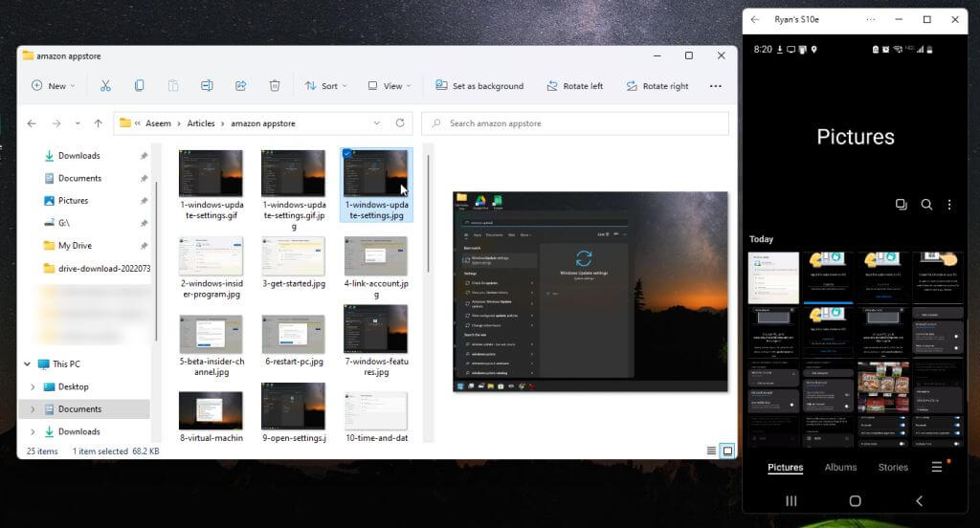
Task: Click the Share icon in toolbar
Action: 240,86
